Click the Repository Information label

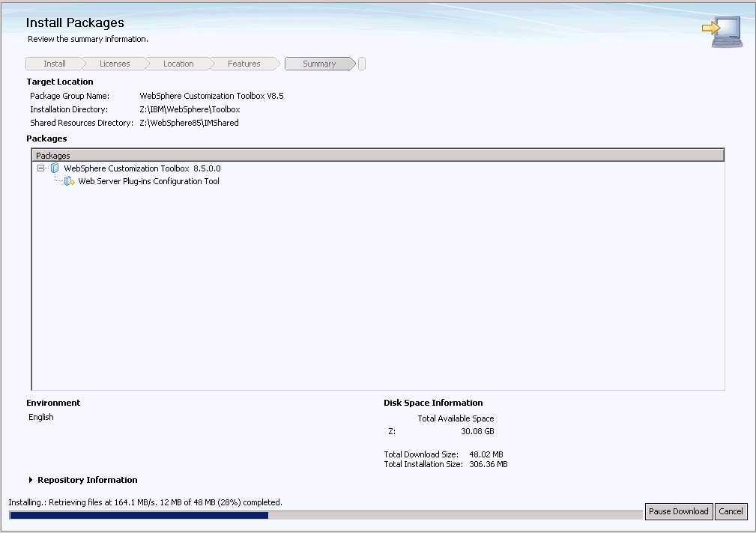point(87,480)
